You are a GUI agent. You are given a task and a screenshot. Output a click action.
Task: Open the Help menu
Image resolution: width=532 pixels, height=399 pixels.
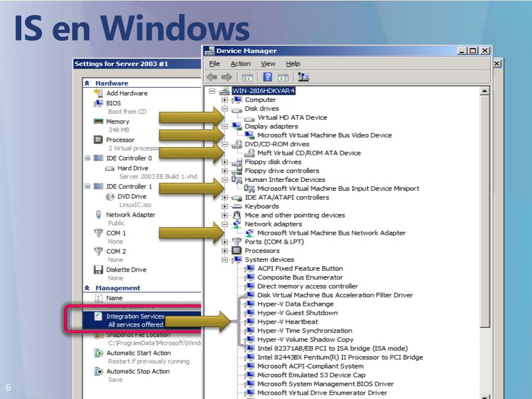point(293,64)
